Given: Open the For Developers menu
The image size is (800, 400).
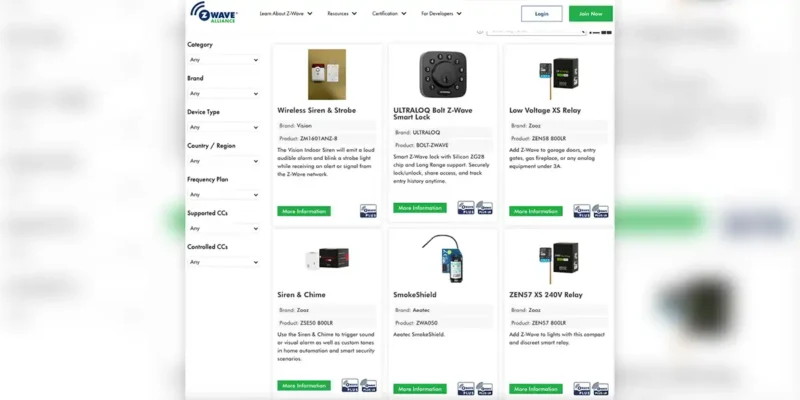Looking at the screenshot, I should pyautogui.click(x=441, y=14).
